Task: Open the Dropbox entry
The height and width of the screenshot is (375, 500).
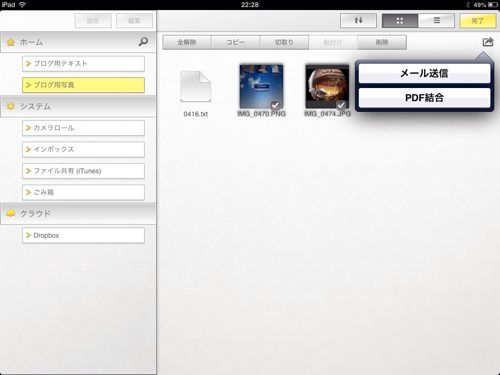Action: (x=83, y=235)
